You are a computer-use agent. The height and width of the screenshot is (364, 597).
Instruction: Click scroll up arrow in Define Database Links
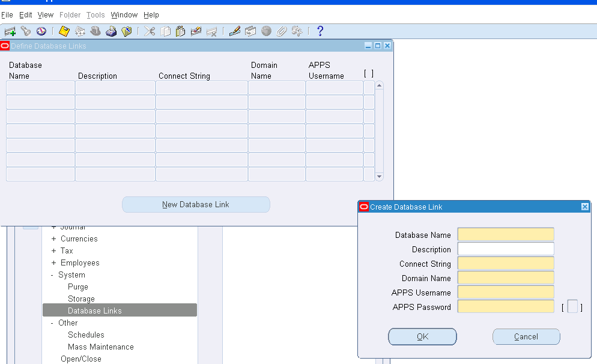pyautogui.click(x=379, y=86)
